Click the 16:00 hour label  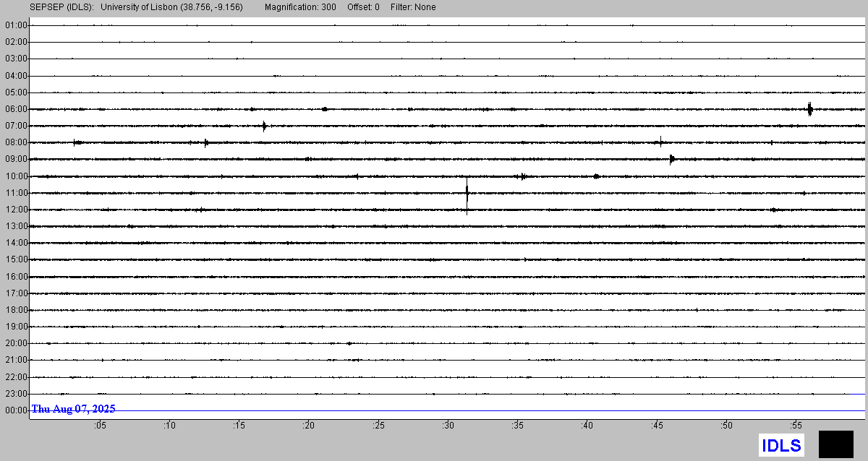tap(15, 277)
